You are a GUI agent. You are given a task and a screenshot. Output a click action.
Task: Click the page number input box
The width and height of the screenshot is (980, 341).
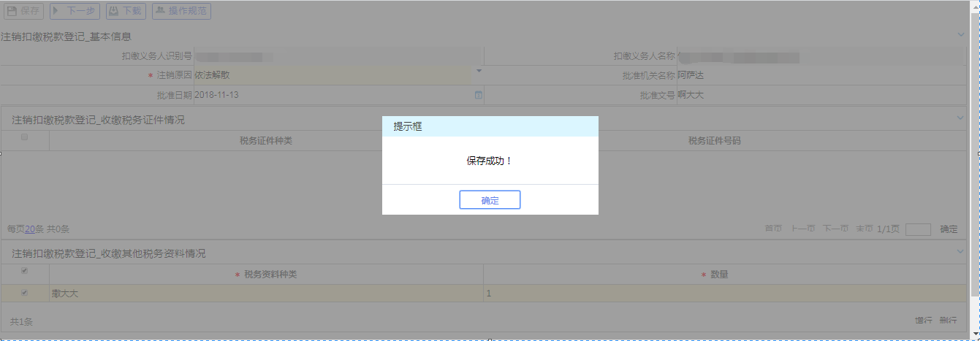(x=918, y=229)
